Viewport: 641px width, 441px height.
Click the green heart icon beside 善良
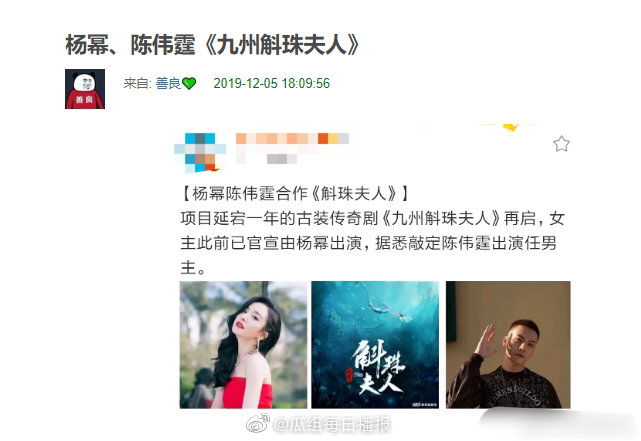[x=189, y=83]
